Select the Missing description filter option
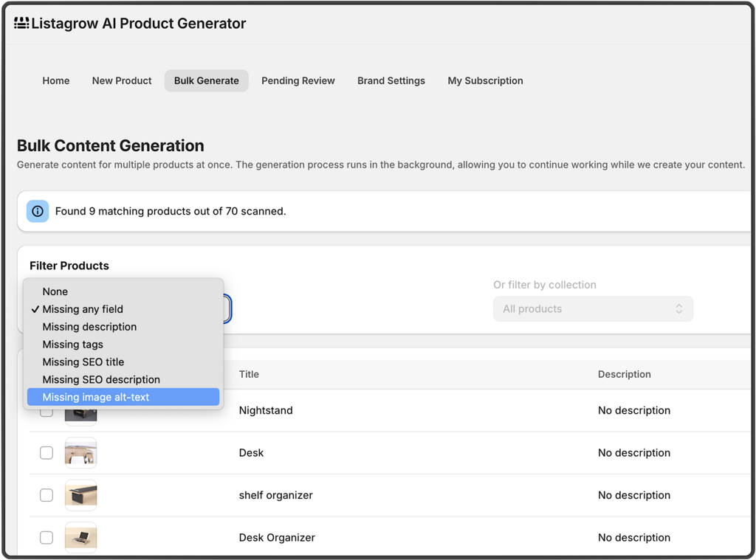Screen dimensions: 756x560 (x=89, y=327)
